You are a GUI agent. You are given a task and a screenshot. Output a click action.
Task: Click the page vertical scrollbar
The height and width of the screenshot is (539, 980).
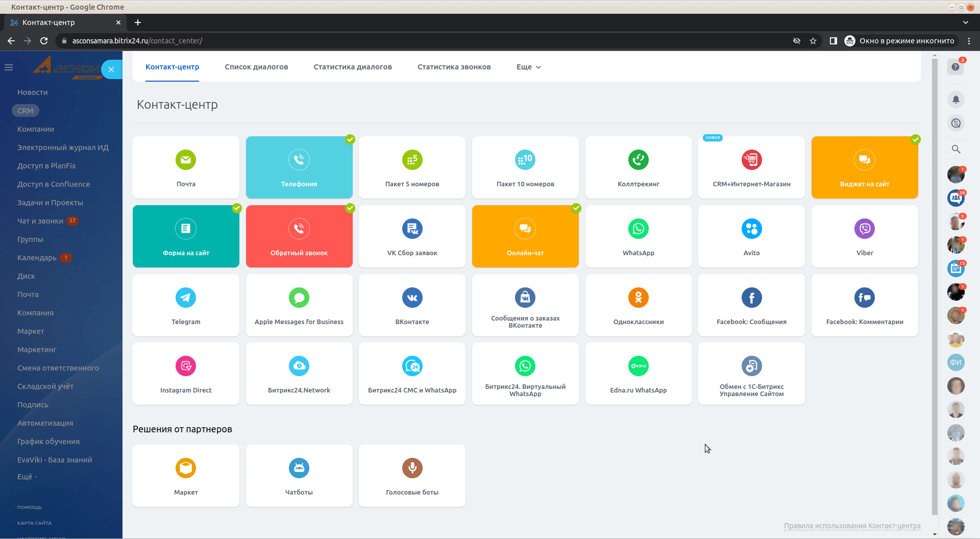point(935,286)
